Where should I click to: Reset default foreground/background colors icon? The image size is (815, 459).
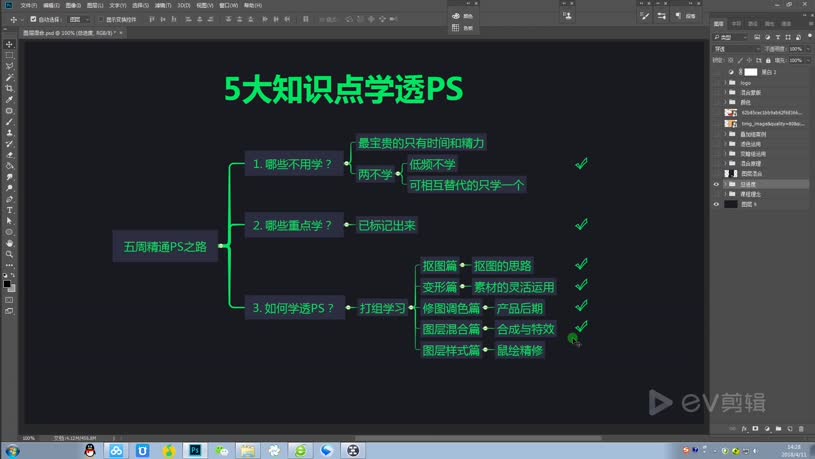(5, 276)
